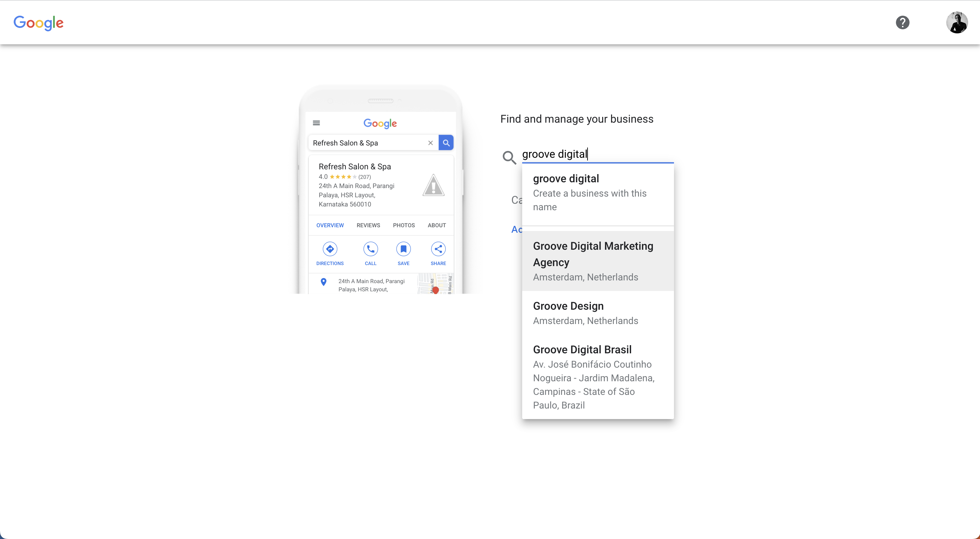Click the hamburger menu in phone illustration
The height and width of the screenshot is (539, 980).
pos(316,123)
